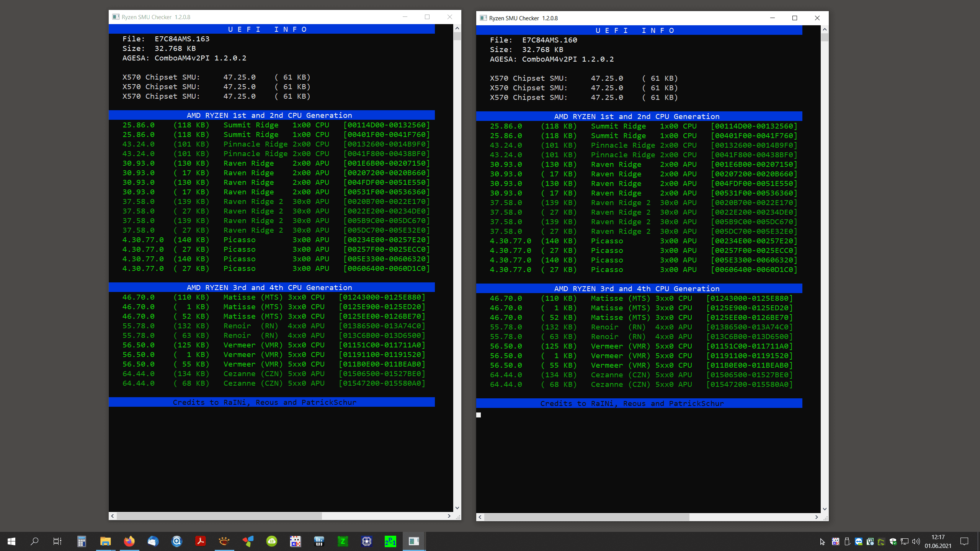Minimize the right Ryzen SMU Checker window
Screen dimensions: 980x551
tap(773, 18)
